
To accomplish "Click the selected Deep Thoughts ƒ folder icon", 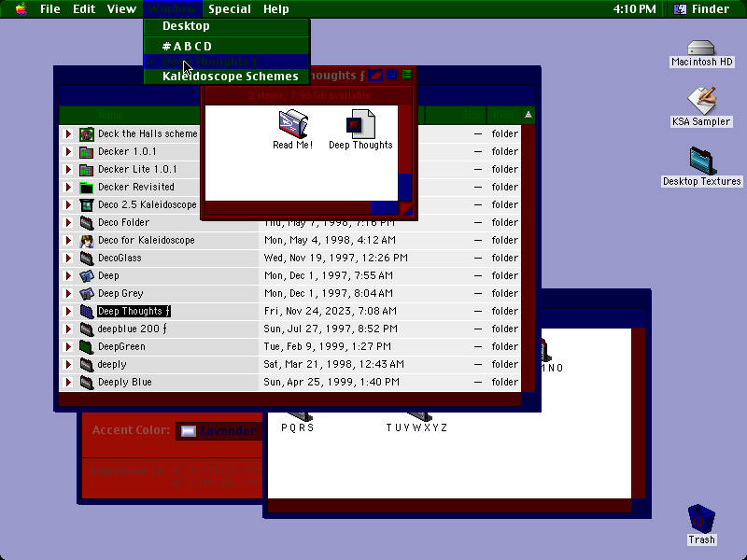I will click(86, 312).
